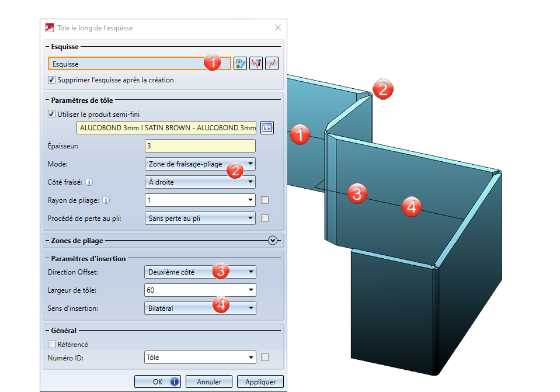
Task: Click the Mode: label
Action: pyautogui.click(x=57, y=164)
